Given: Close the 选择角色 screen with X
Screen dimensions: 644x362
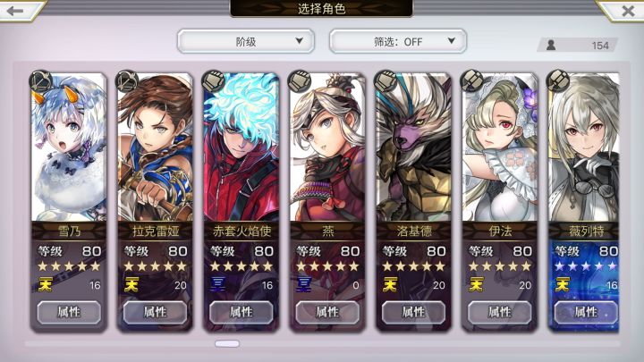Looking at the screenshot, I should 628,11.
